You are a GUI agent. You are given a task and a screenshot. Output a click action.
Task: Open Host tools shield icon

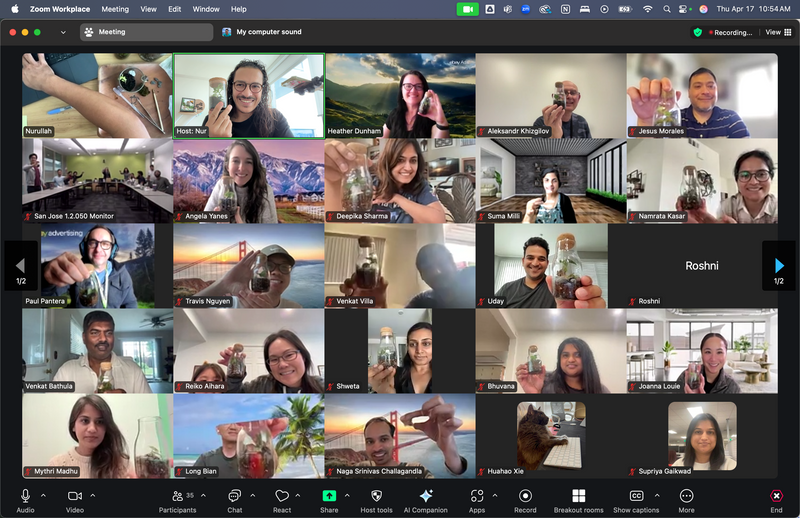[x=377, y=496]
